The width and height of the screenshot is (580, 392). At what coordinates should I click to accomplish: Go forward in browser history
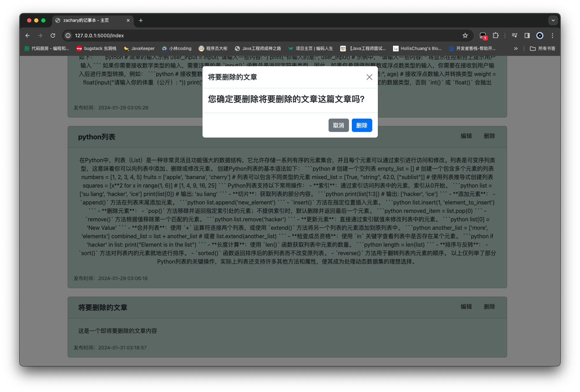pos(40,36)
